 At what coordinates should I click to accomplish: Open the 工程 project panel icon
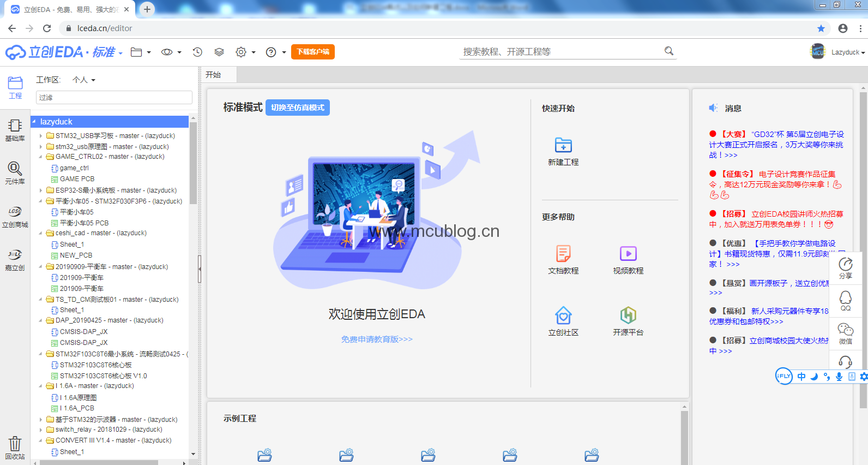click(x=15, y=87)
